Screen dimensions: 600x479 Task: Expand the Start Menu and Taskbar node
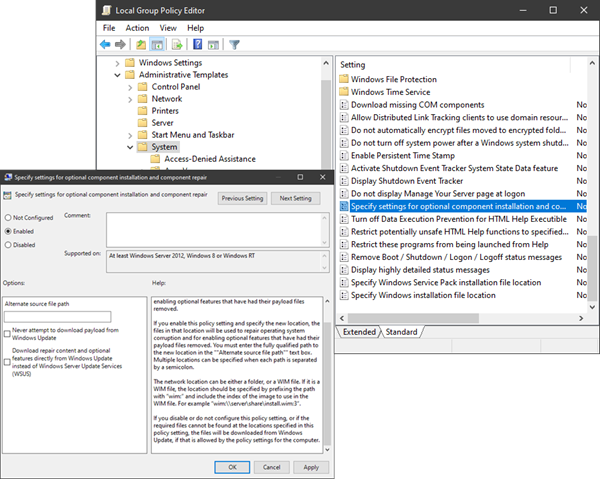pyautogui.click(x=129, y=134)
